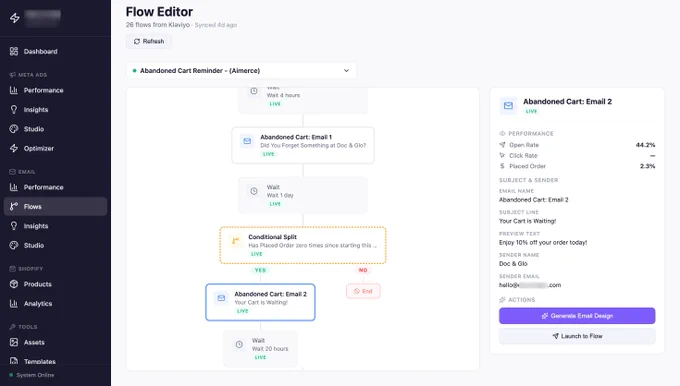Image resolution: width=680 pixels, height=386 pixels.
Task: Click the Email Performance chart icon
Action: point(14,187)
